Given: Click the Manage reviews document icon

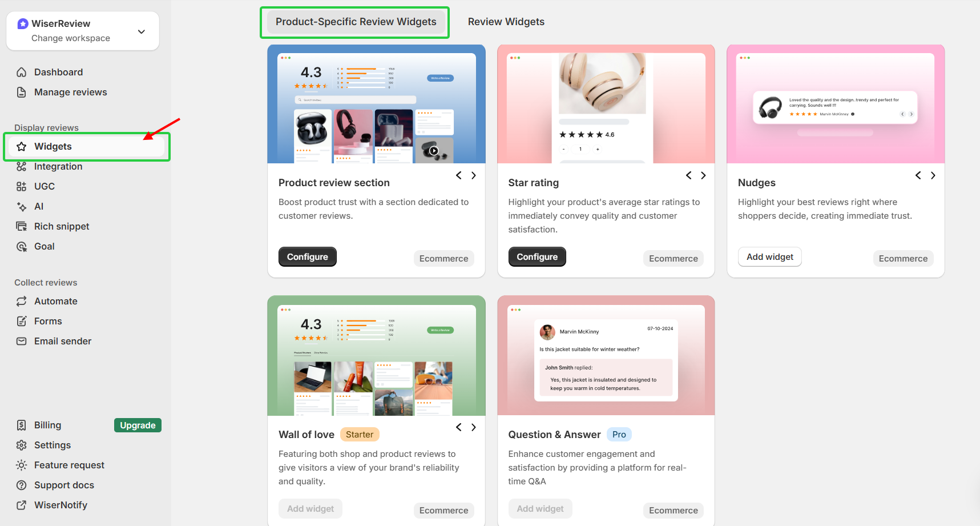Looking at the screenshot, I should pos(22,92).
